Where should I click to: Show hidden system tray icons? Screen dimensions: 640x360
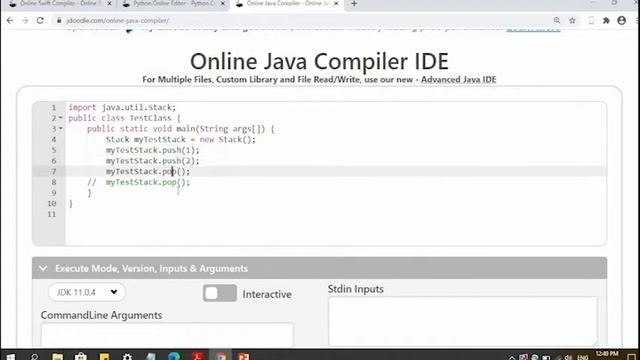(x=512, y=357)
